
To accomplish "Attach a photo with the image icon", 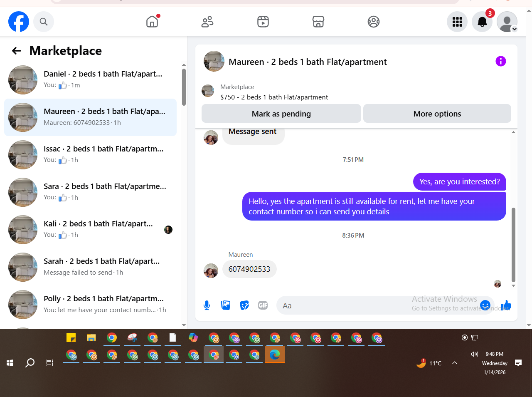I will pyautogui.click(x=226, y=305).
